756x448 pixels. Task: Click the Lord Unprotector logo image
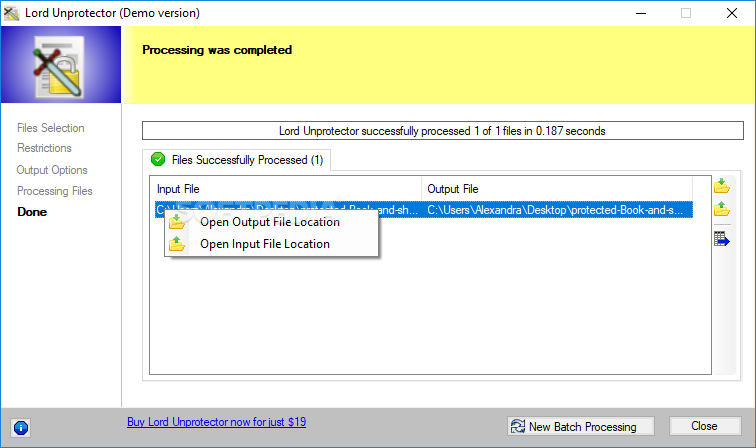tap(61, 65)
